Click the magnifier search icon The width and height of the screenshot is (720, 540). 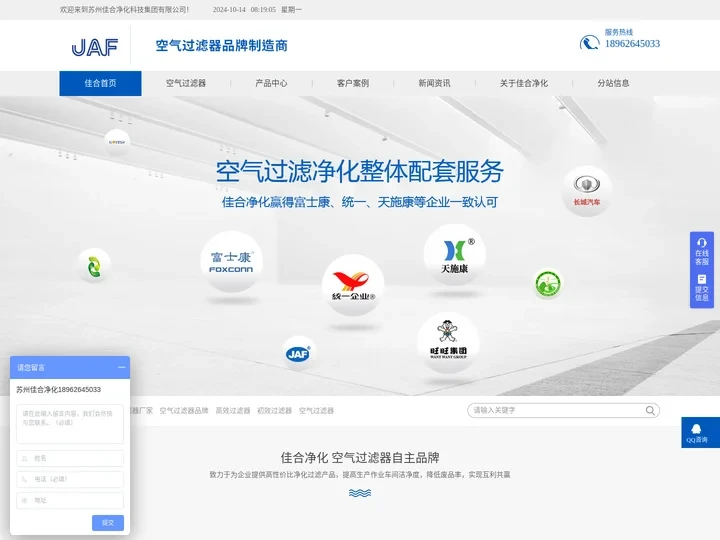(x=650, y=411)
